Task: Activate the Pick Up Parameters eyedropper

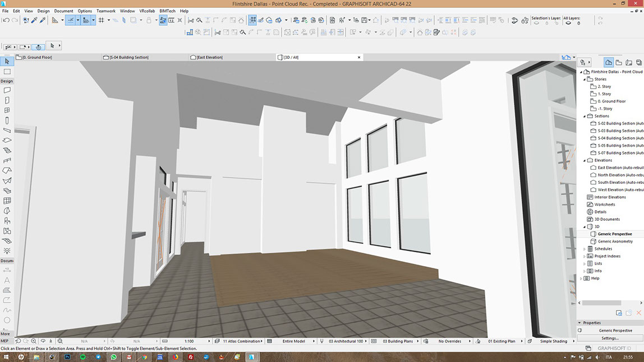Action: (x=34, y=20)
